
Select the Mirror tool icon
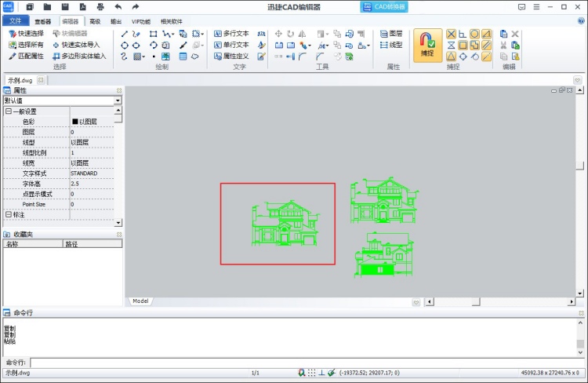[x=302, y=34]
